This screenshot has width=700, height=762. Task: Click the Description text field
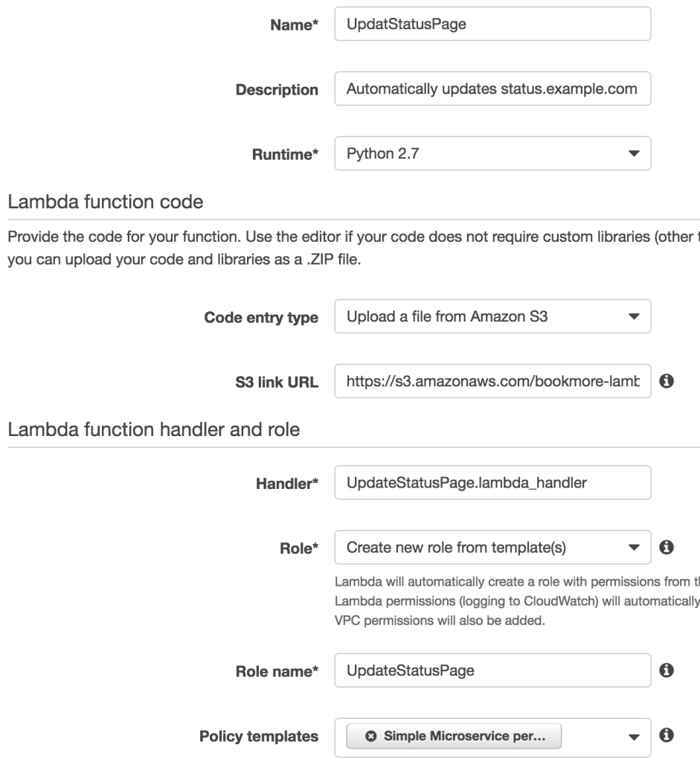(x=492, y=89)
